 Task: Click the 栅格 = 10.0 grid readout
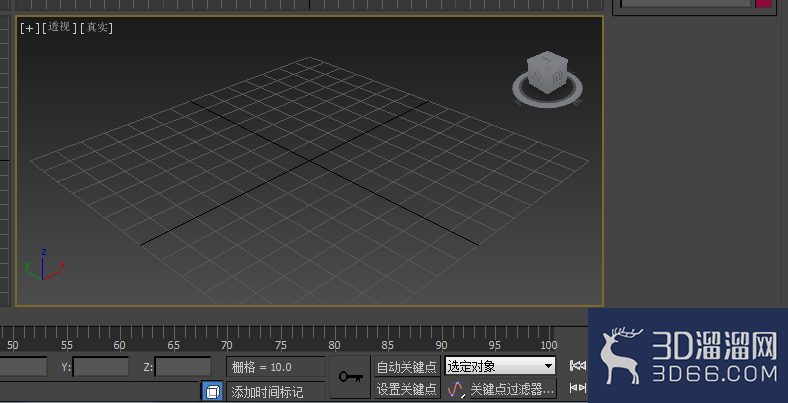pyautogui.click(x=275, y=367)
